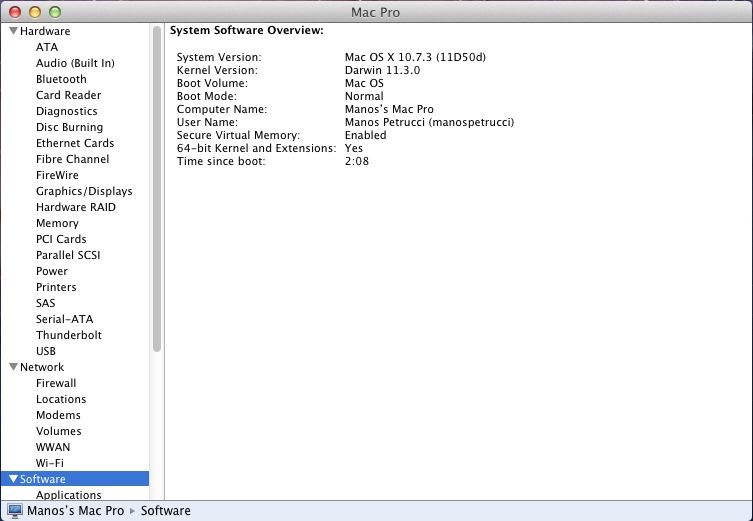
Task: Click System Version value Mac OS X 10.7.3
Action: point(415,57)
